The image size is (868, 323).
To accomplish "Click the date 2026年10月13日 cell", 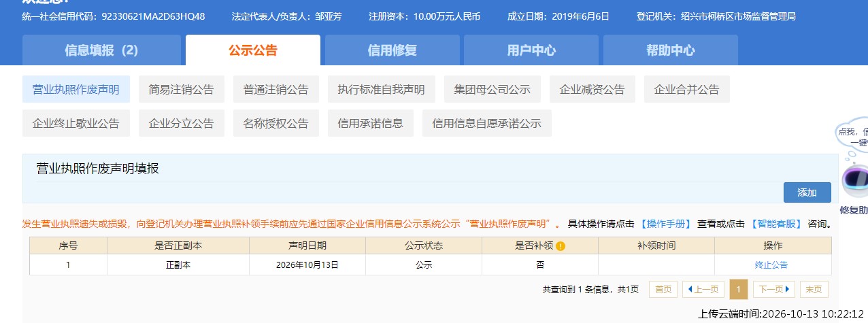I will (x=307, y=265).
